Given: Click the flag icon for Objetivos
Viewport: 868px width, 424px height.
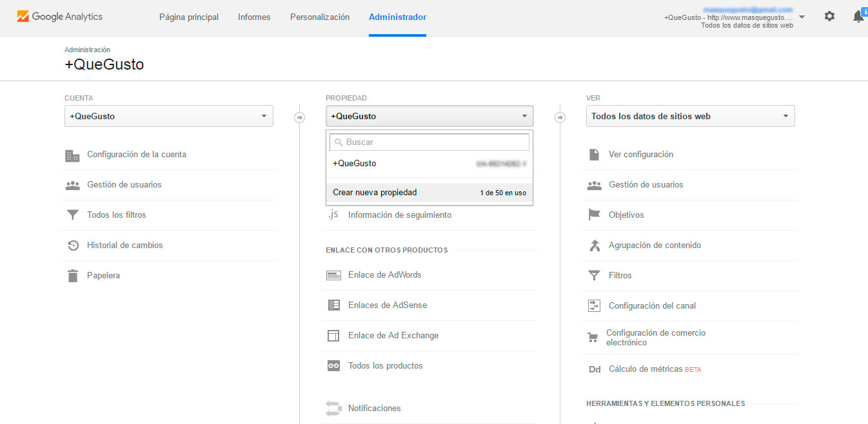Looking at the screenshot, I should (594, 215).
